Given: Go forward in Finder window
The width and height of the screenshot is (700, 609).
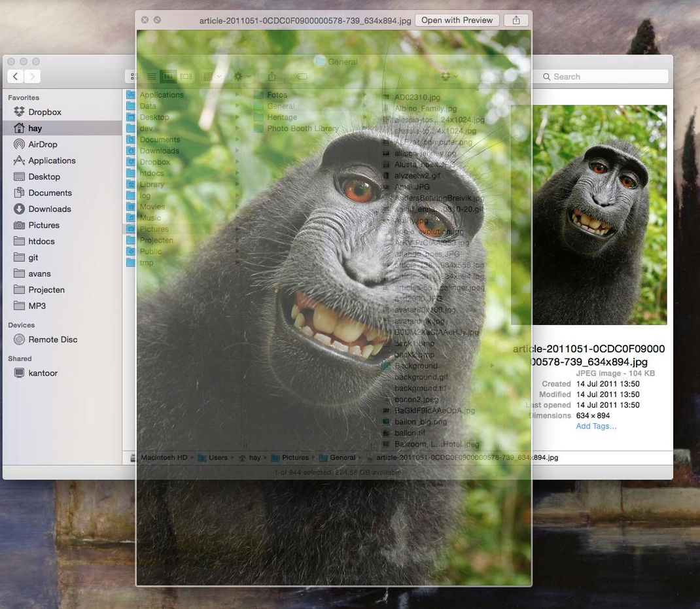Looking at the screenshot, I should (32, 77).
